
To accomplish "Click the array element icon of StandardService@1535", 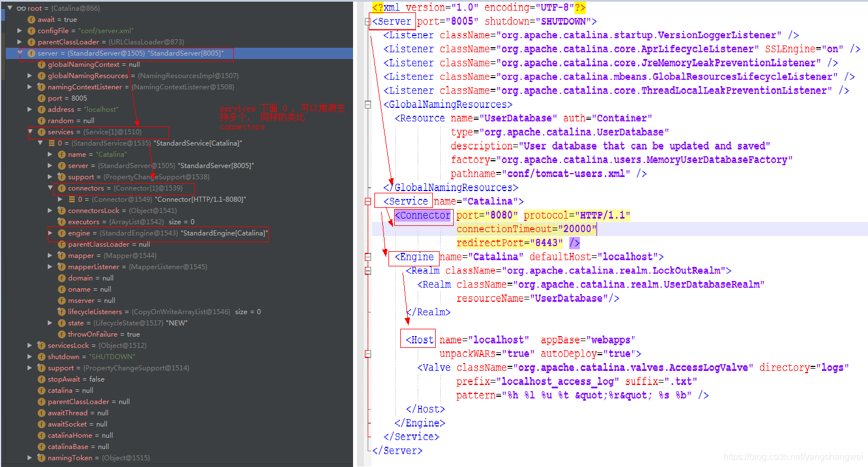I will 52,143.
